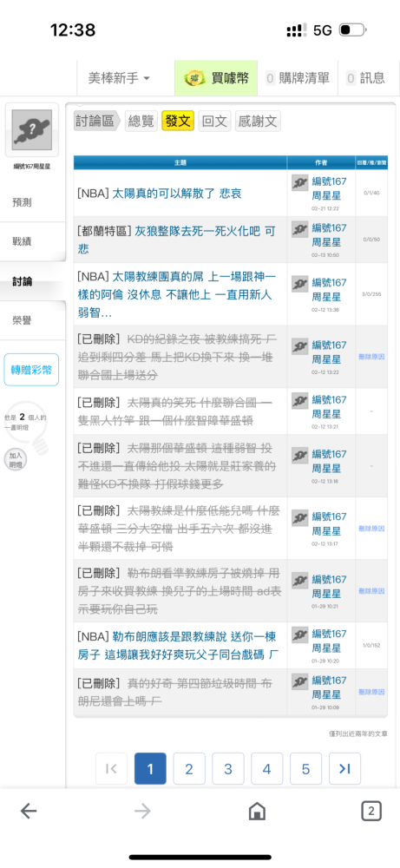The width and height of the screenshot is (400, 868).
Task: Jump to last page with arrow icon
Action: [344, 768]
